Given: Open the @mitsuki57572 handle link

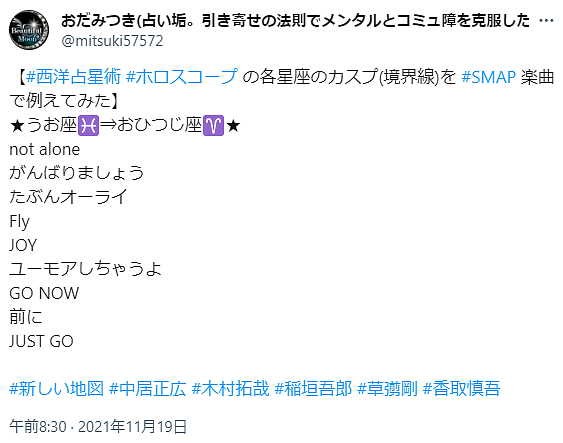Looking at the screenshot, I should pos(112,41).
